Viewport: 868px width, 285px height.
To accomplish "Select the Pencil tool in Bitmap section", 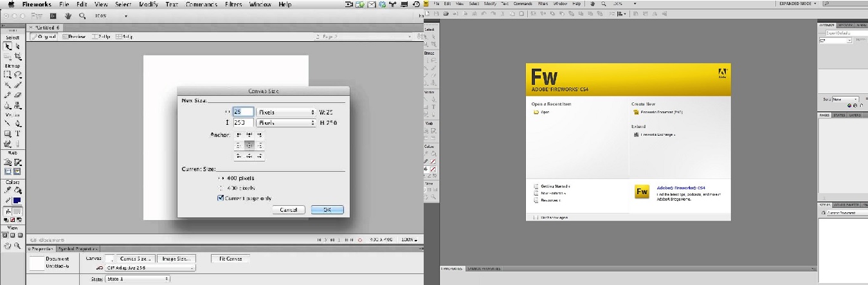I will [8, 95].
